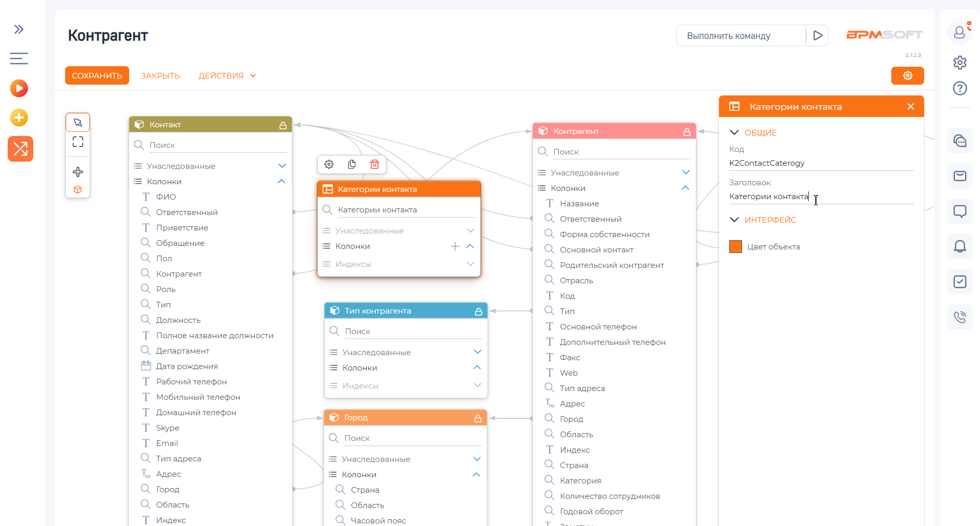Click the orange Цвет объекта swatch

(735, 247)
